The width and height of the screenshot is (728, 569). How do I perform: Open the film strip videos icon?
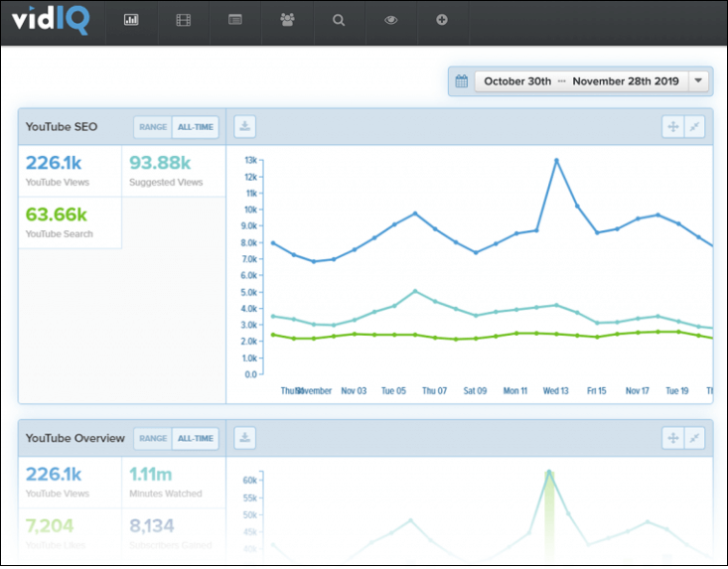(x=184, y=20)
